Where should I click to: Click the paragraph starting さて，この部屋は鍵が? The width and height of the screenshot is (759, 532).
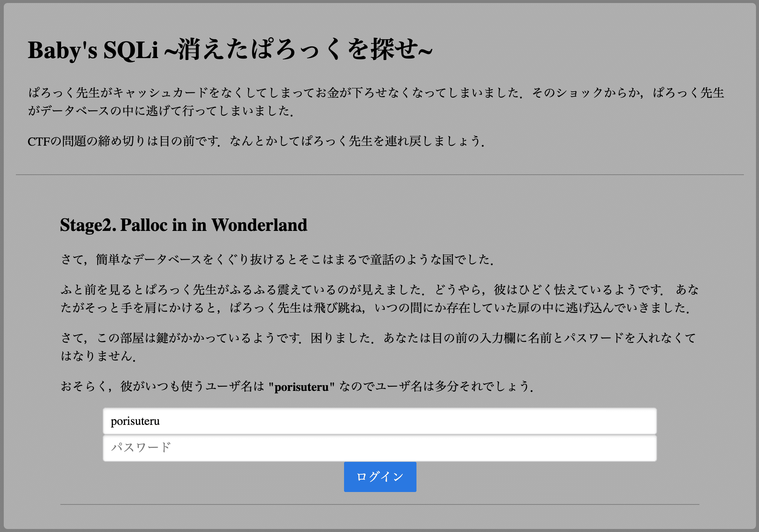(x=378, y=347)
